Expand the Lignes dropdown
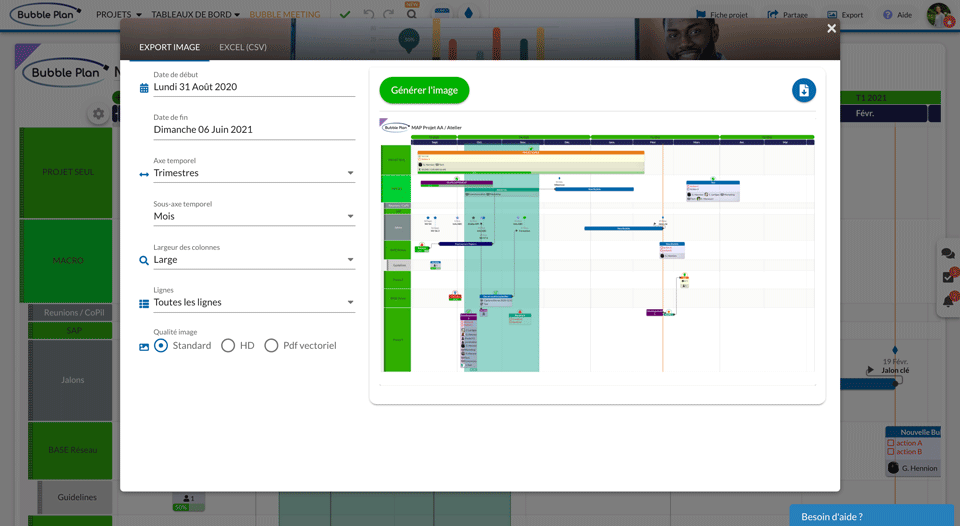The image size is (960, 526). [x=253, y=302]
